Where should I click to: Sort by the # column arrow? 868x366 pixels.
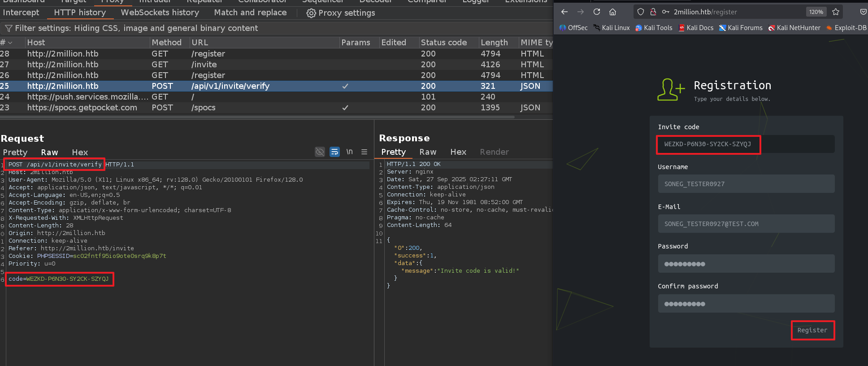click(x=10, y=43)
